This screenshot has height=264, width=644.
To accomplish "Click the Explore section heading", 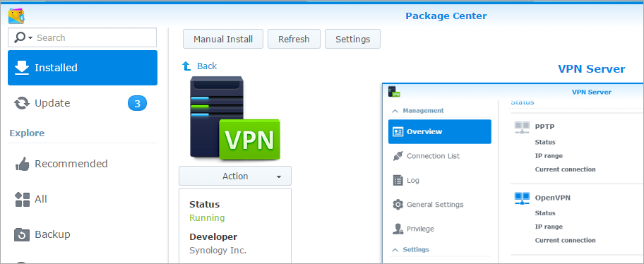I will (27, 133).
